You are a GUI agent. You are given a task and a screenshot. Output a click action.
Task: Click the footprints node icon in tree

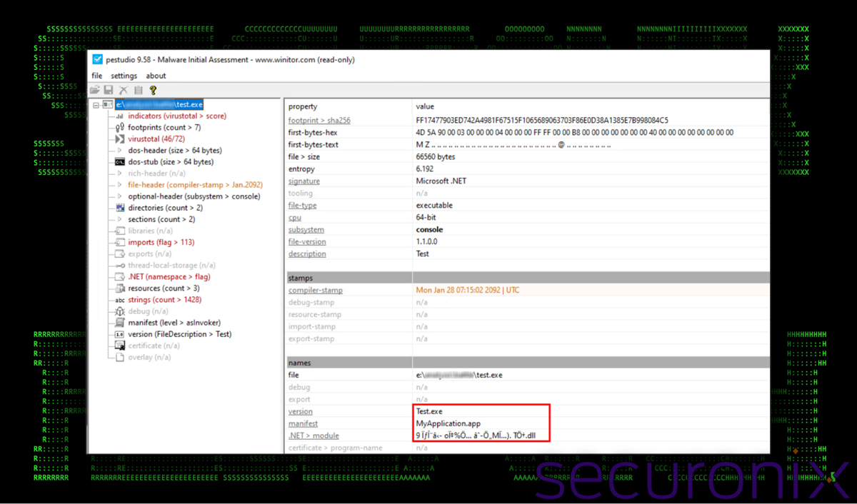coord(120,128)
